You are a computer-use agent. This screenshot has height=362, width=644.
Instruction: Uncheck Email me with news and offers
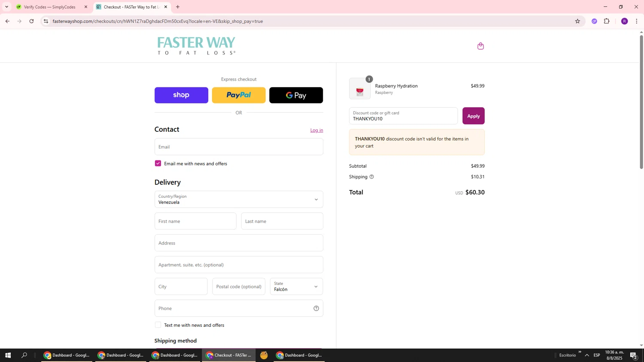tap(158, 163)
